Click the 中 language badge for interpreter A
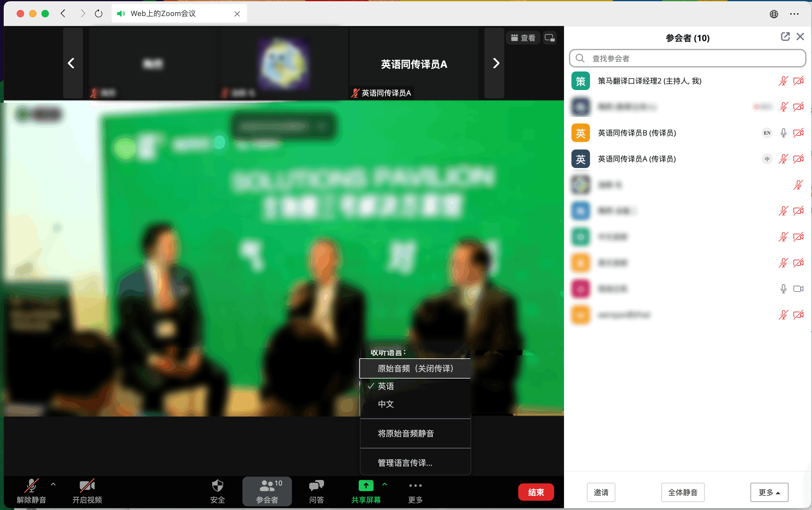This screenshot has height=510, width=812. tap(767, 159)
